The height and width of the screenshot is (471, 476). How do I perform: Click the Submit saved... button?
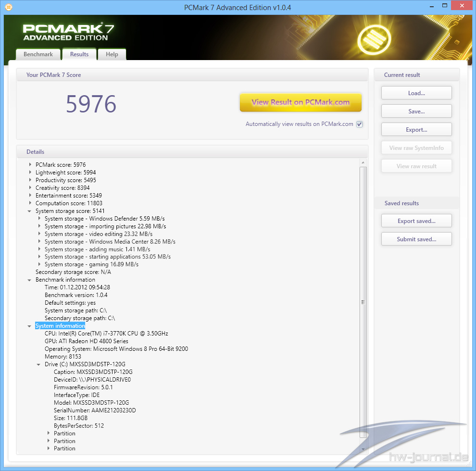coord(416,239)
